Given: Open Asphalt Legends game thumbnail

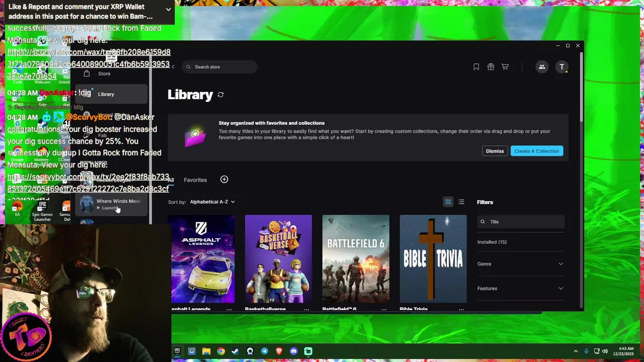Looking at the screenshot, I should [201, 259].
